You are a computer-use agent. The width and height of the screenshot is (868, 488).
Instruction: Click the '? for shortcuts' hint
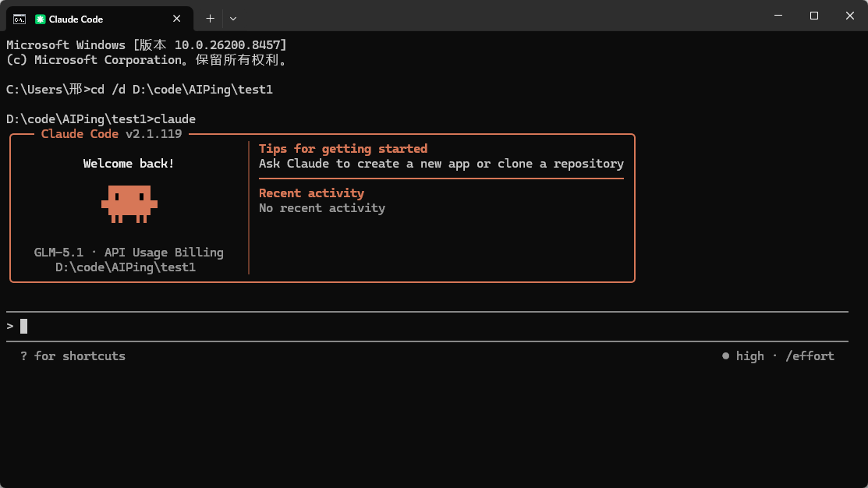(x=73, y=355)
